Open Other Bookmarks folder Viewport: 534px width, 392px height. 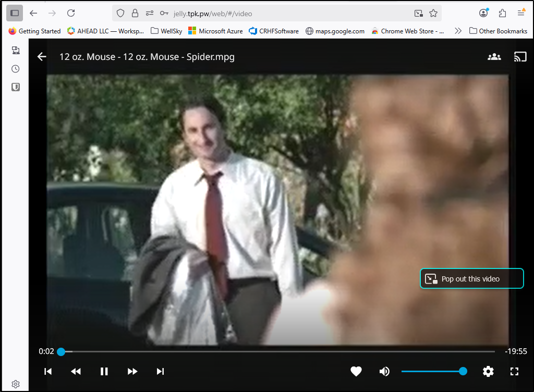click(x=498, y=31)
